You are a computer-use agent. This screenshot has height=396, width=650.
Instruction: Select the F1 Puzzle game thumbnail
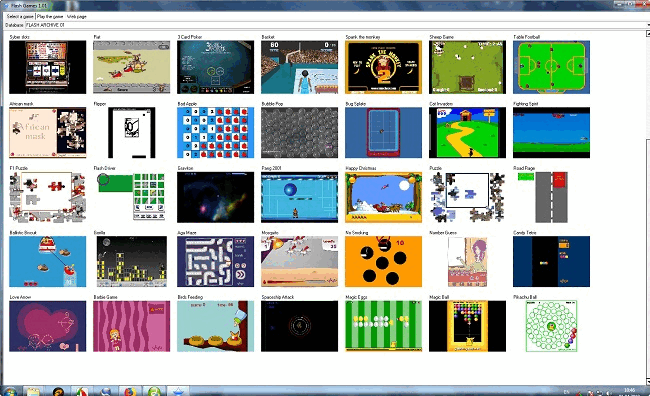tap(48, 197)
